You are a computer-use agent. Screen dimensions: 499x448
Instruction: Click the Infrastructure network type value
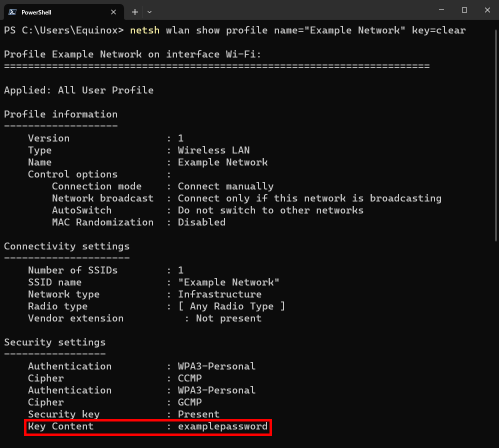tap(219, 294)
